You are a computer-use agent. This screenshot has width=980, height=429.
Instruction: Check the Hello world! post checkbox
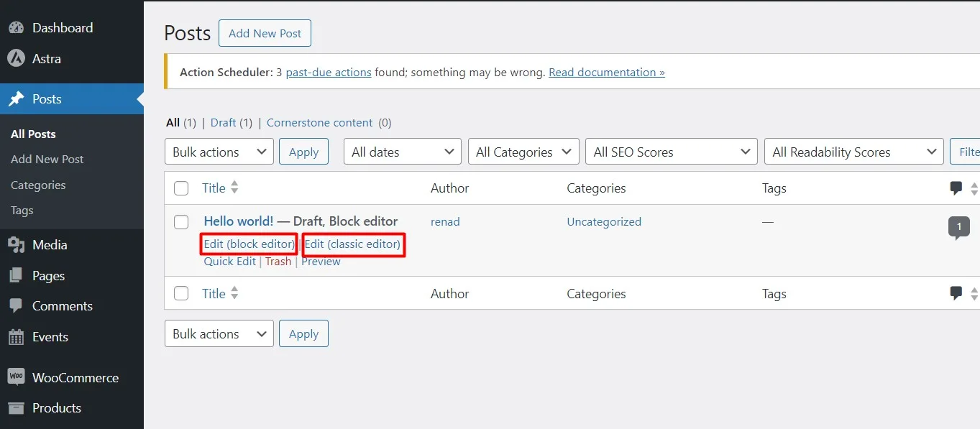[181, 222]
